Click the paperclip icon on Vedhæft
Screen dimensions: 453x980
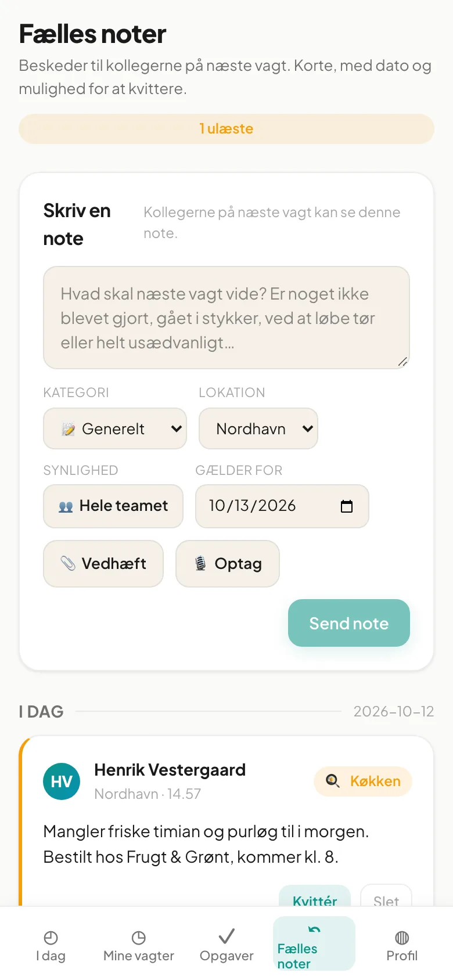click(x=69, y=563)
